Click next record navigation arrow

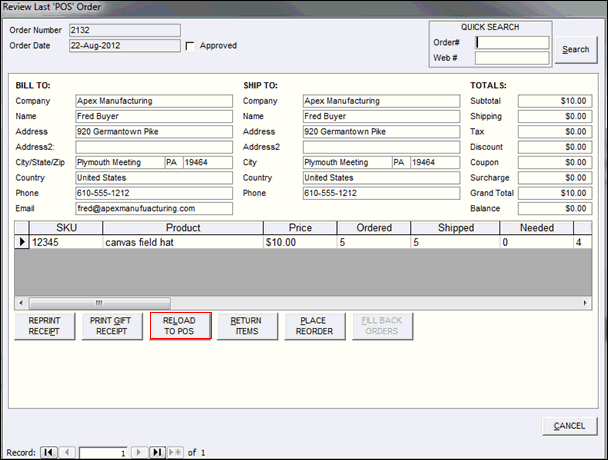140,452
